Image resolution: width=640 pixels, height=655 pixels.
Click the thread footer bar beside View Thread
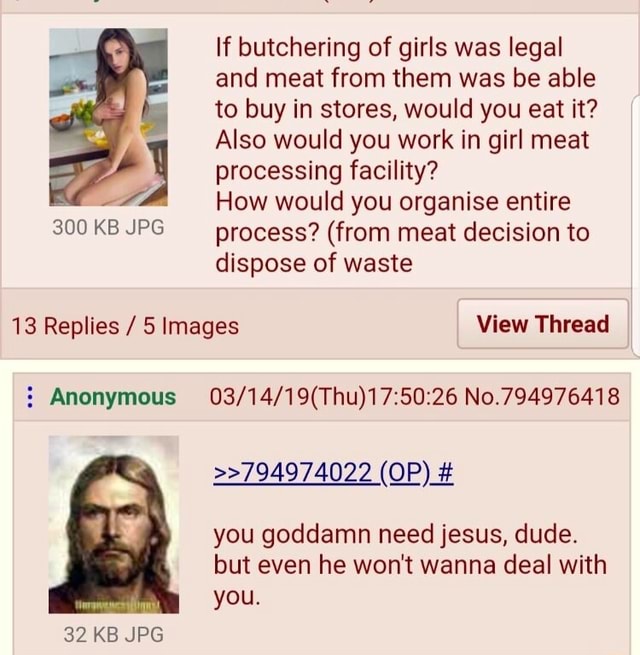click(229, 324)
